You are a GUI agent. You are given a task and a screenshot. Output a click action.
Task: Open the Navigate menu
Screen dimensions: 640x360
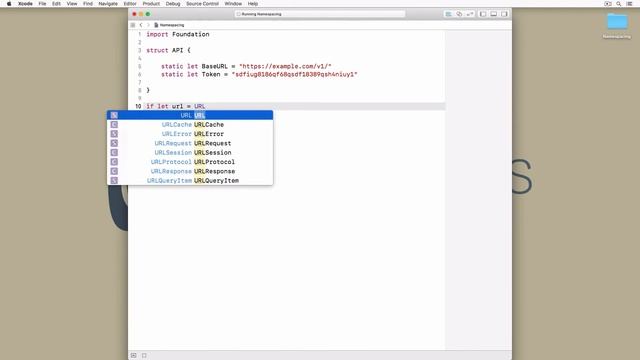point(108,4)
